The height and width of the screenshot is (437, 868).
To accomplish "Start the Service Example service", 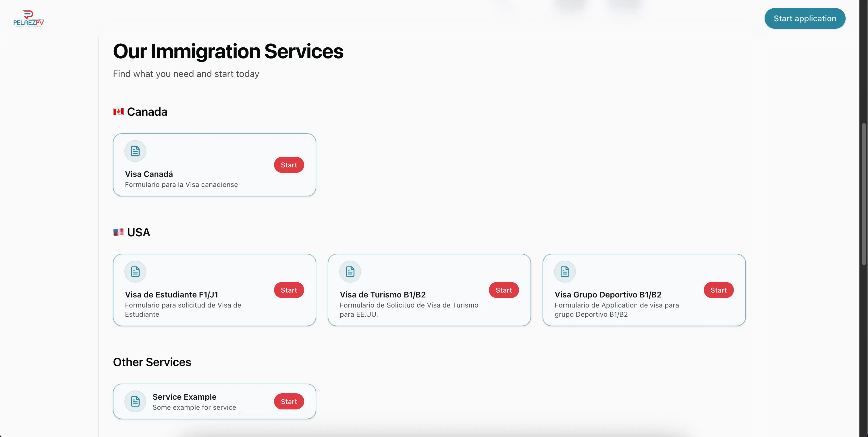I will pyautogui.click(x=288, y=401).
